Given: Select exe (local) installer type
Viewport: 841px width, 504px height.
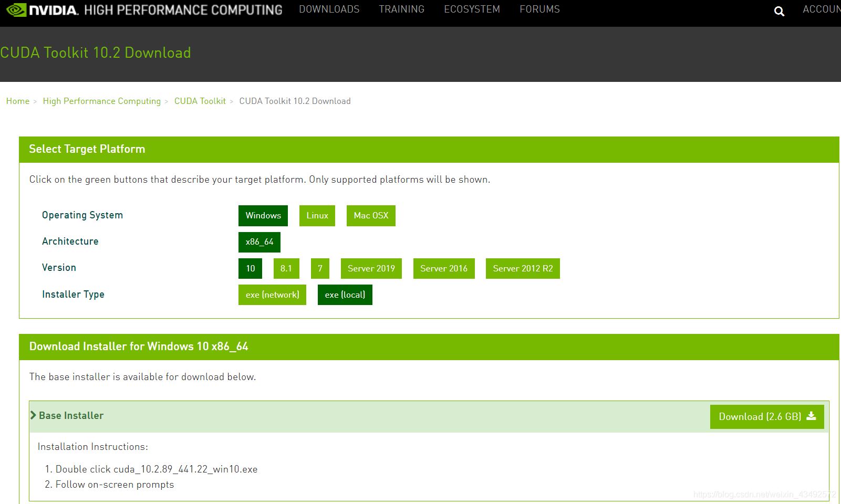Looking at the screenshot, I should tap(345, 295).
